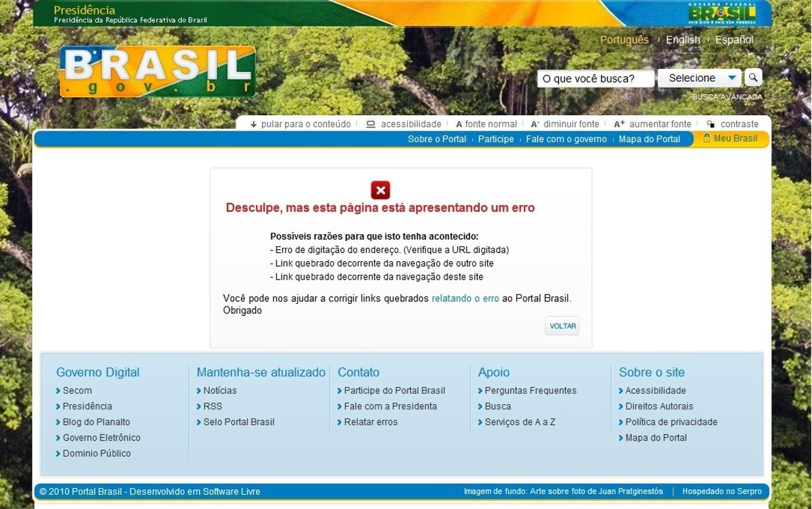Open the Selecione dropdown
The height and width of the screenshot is (509, 812).
(x=700, y=78)
